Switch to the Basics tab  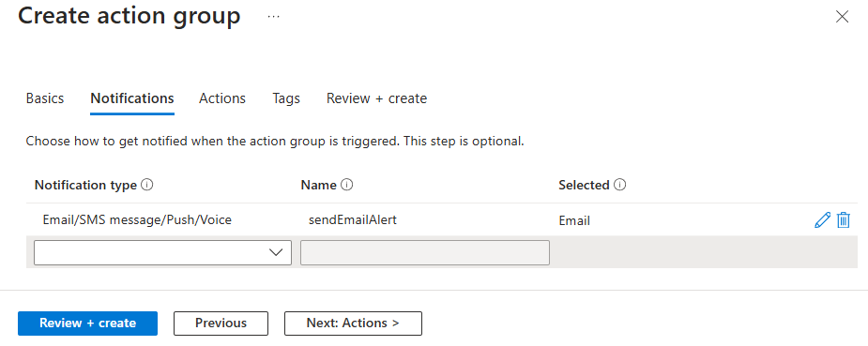click(45, 98)
